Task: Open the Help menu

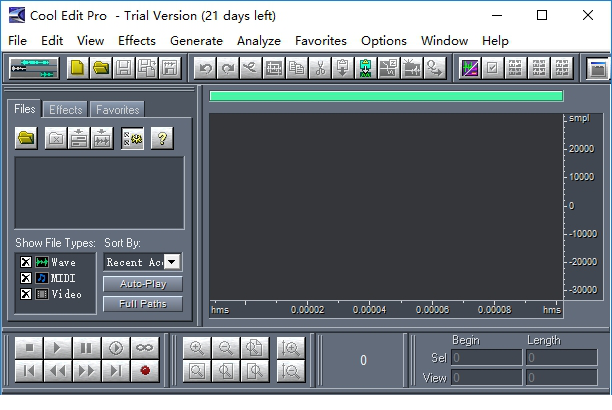Action: tap(495, 41)
